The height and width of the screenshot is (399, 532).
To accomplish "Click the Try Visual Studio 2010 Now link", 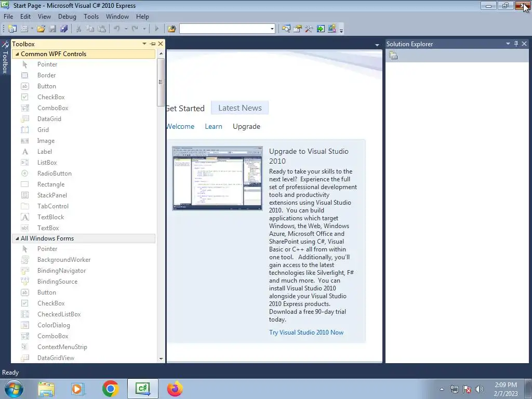I will coord(306,332).
